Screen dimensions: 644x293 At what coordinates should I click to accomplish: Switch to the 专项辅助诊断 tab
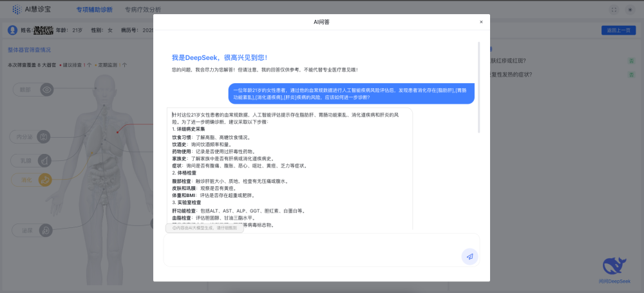95,10
